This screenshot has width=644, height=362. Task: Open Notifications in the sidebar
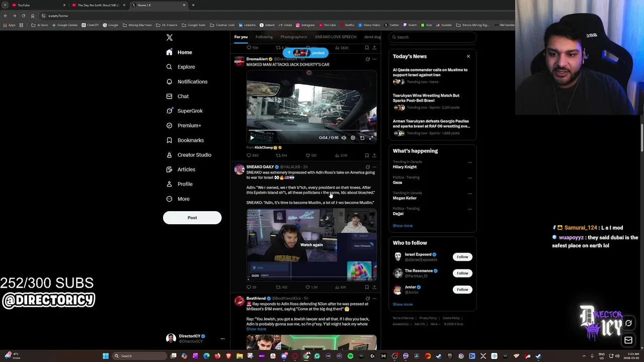click(187, 81)
